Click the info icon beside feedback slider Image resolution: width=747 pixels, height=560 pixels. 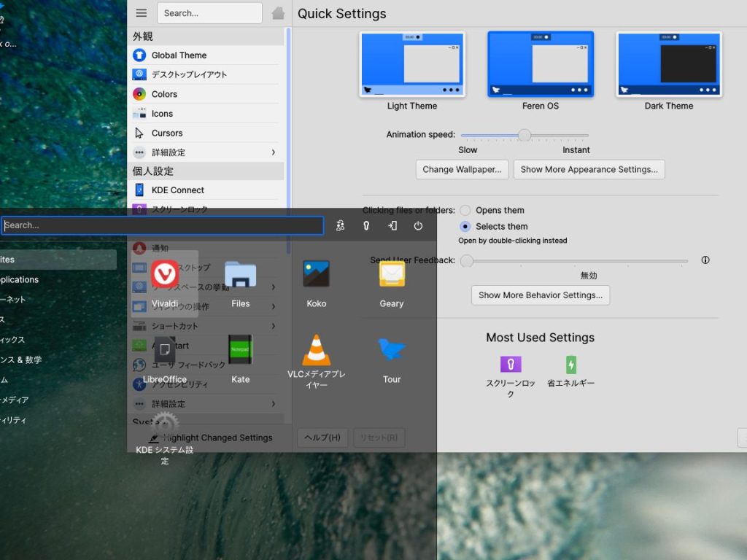click(x=705, y=260)
